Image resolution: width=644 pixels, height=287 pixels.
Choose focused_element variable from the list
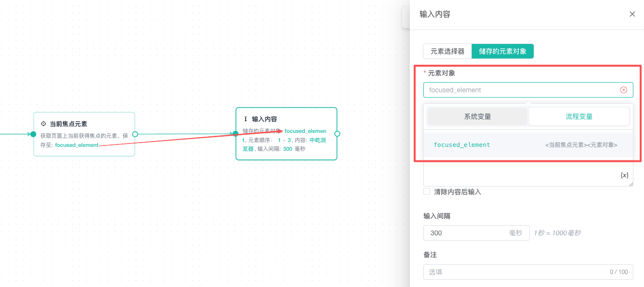tap(528, 145)
